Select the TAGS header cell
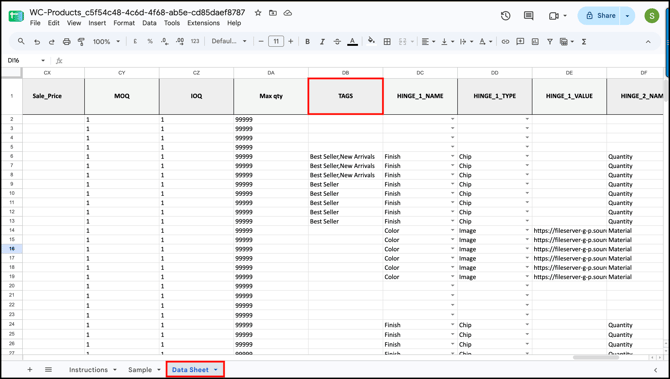The height and width of the screenshot is (379, 670). pyautogui.click(x=345, y=96)
